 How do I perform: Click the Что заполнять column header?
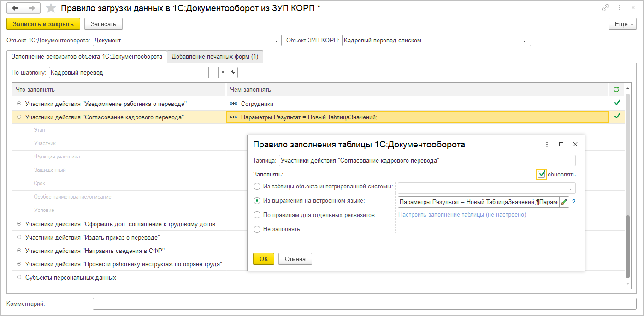click(119, 89)
